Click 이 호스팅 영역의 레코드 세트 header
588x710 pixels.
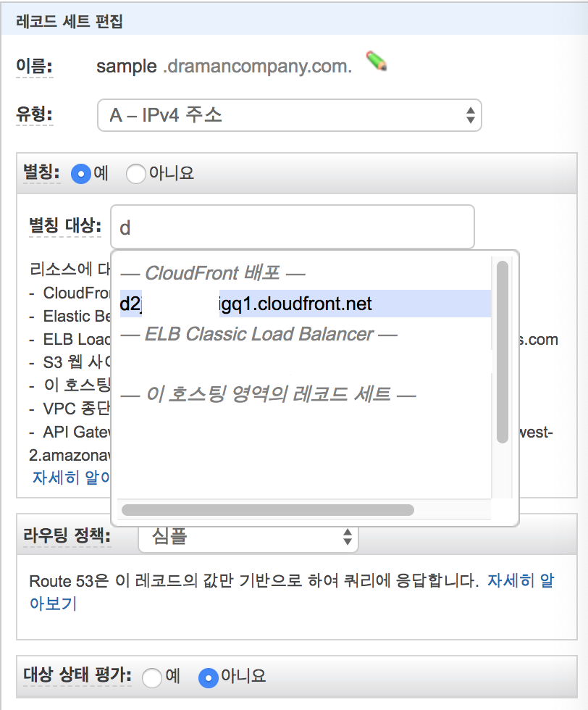(268, 394)
